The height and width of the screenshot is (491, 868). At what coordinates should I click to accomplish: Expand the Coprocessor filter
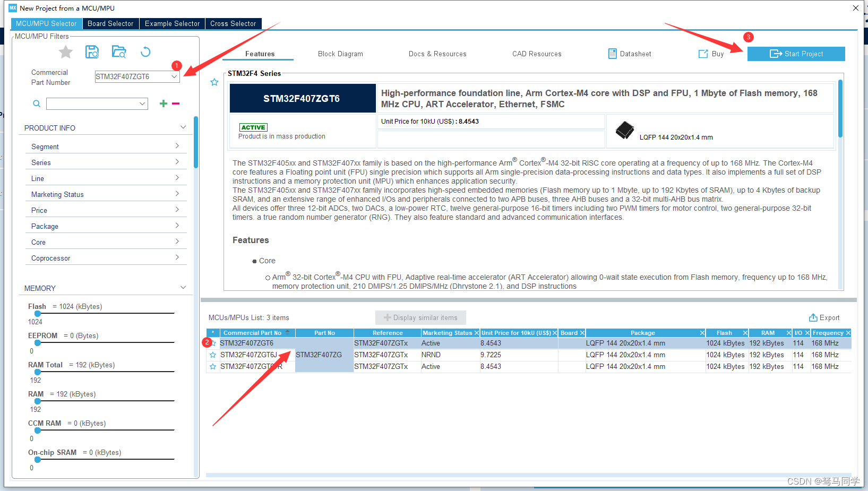coord(177,257)
